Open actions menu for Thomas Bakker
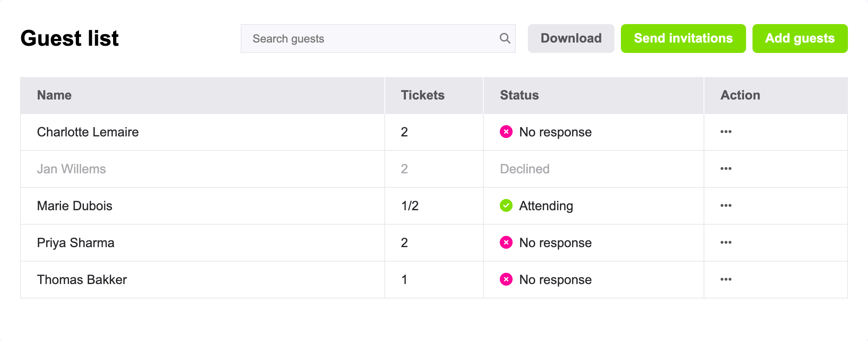868x341 pixels. click(x=726, y=280)
